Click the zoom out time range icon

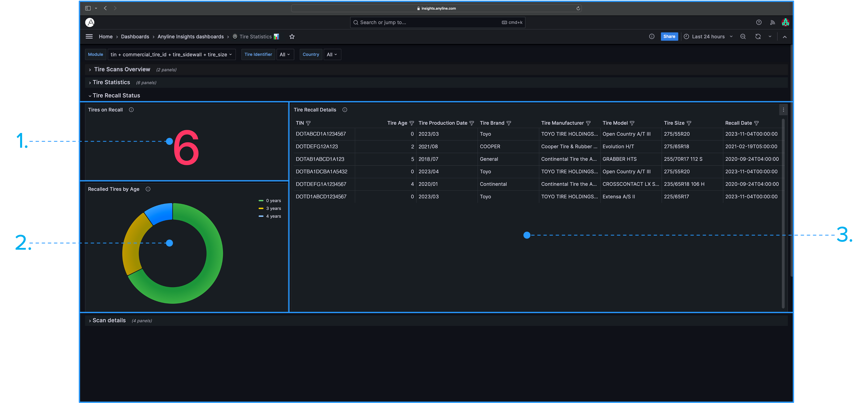tap(743, 37)
